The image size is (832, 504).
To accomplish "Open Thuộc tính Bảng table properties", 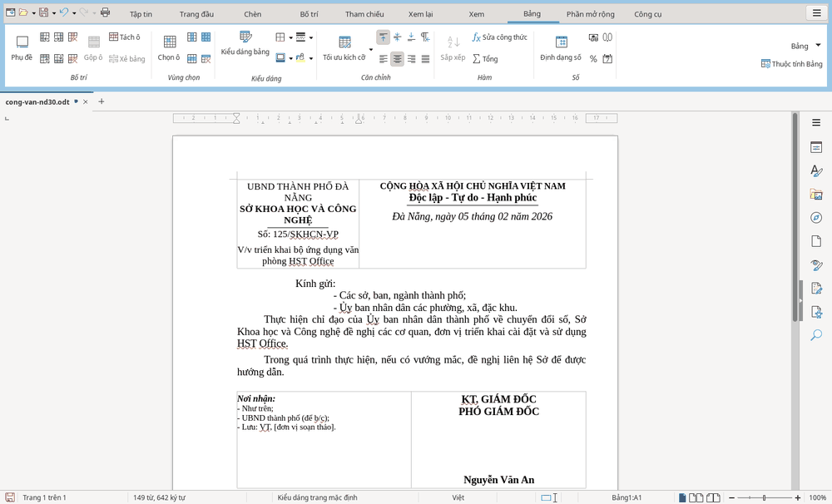I will click(792, 64).
